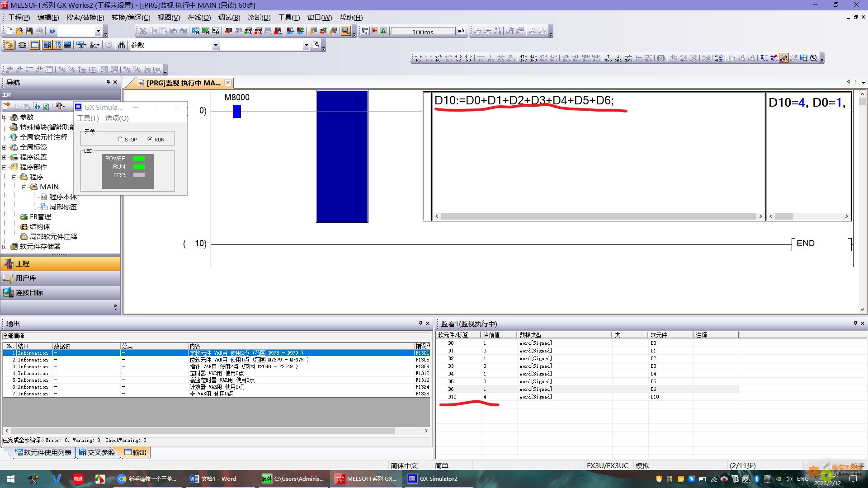Insert falling pulse contact sF8 icon
Viewport: 868px width, 488px height.
point(533,58)
